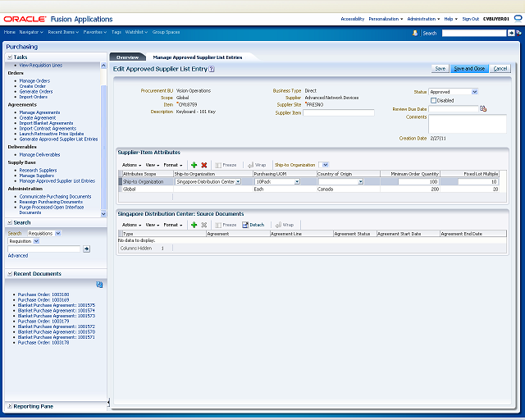Screen dimensions: 525x420
Task: Click the Oracle speech bubble icon at top right
Action: 518,18
